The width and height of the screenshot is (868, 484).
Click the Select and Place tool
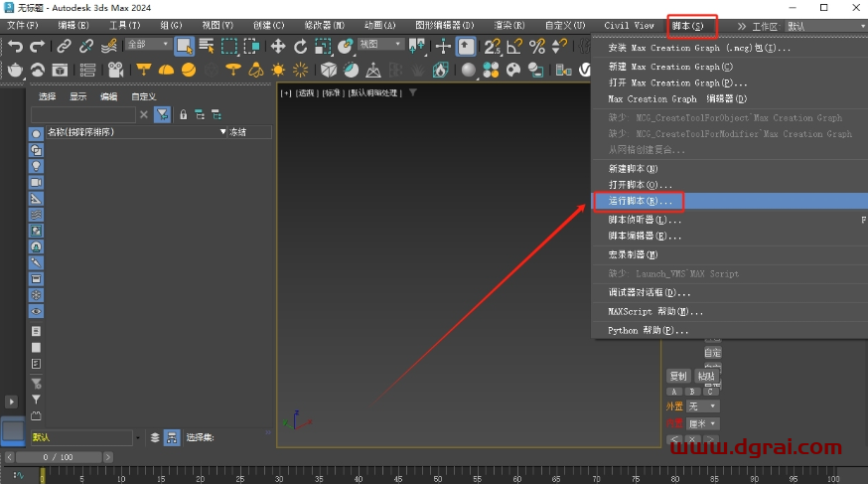click(x=346, y=46)
